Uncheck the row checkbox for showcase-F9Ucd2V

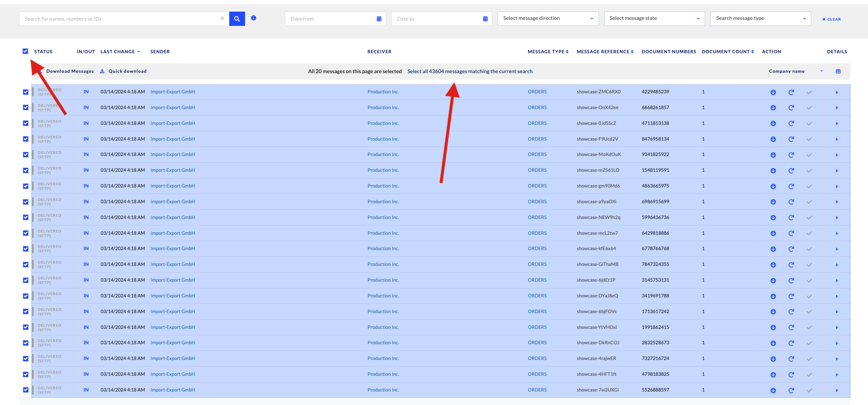[26, 139]
